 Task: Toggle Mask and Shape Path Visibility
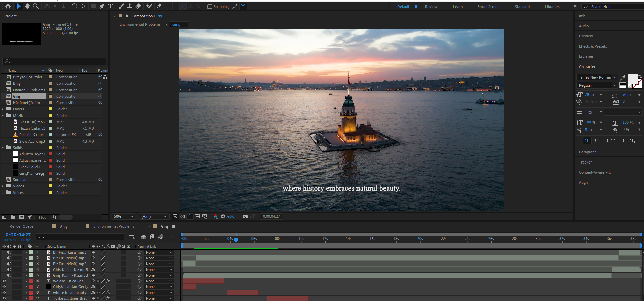190,216
